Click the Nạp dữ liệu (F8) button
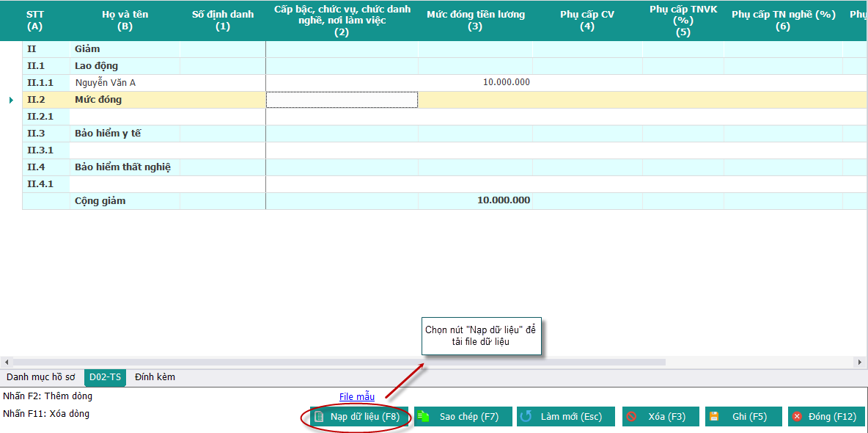Image resolution: width=868 pixels, height=433 pixels. (359, 416)
